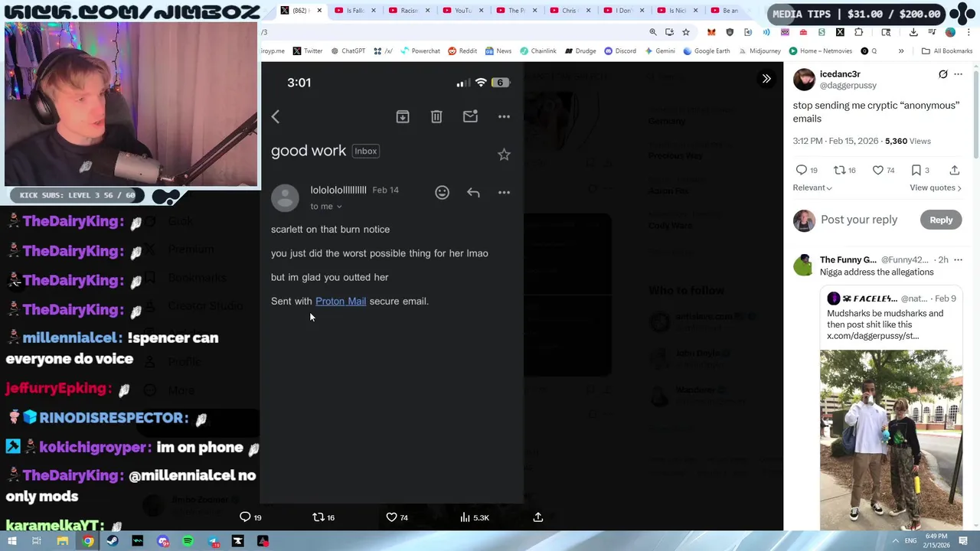The width and height of the screenshot is (980, 551).
Task: Delete the email with trash icon
Action: click(x=436, y=116)
